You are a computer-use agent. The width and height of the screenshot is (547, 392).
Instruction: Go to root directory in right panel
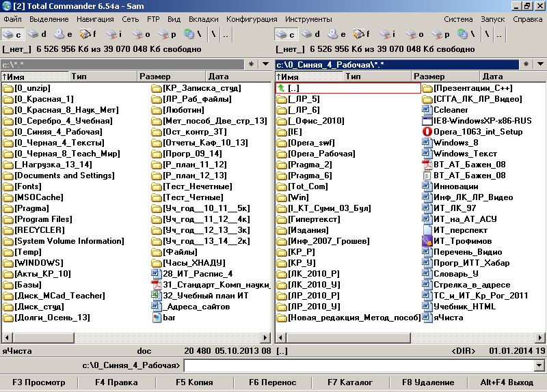pyautogui.click(x=487, y=35)
